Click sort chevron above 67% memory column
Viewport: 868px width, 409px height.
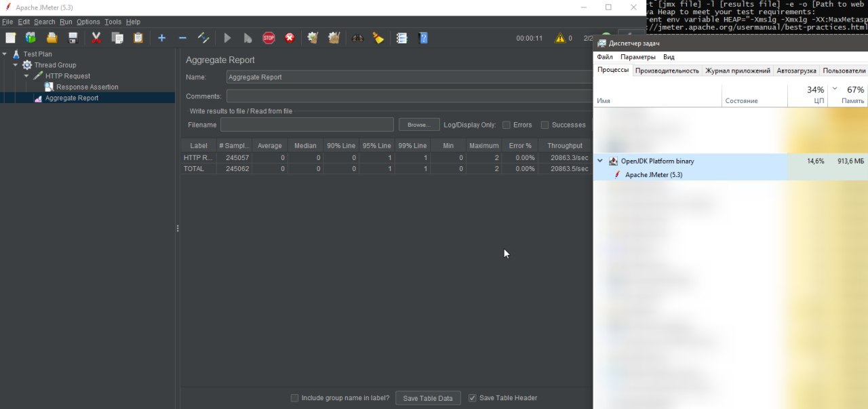tap(835, 88)
